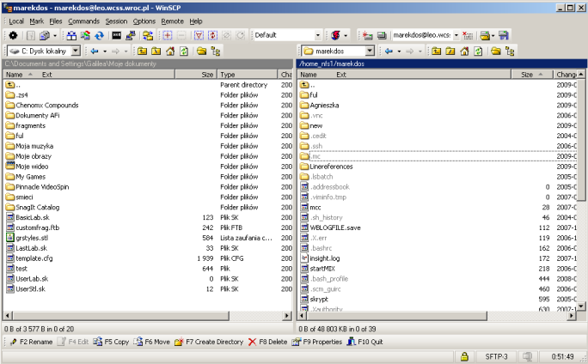
Task: Click the F10 Quit button
Action: 365,342
